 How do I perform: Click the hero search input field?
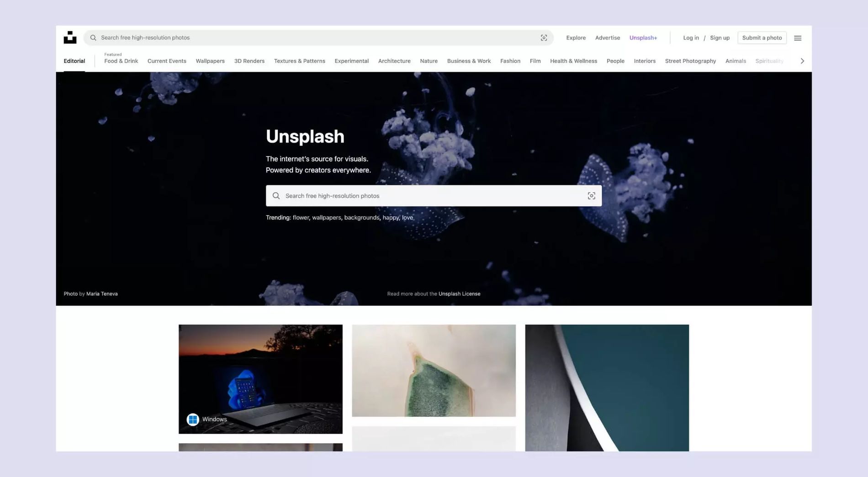coord(411,195)
